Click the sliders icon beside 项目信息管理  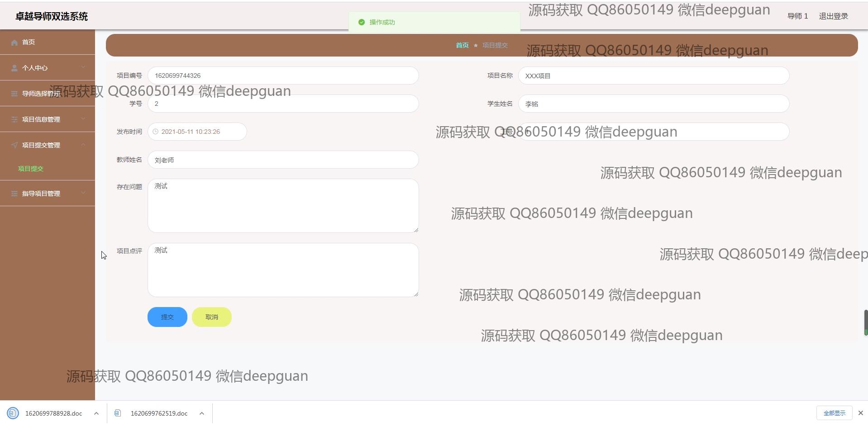point(14,119)
